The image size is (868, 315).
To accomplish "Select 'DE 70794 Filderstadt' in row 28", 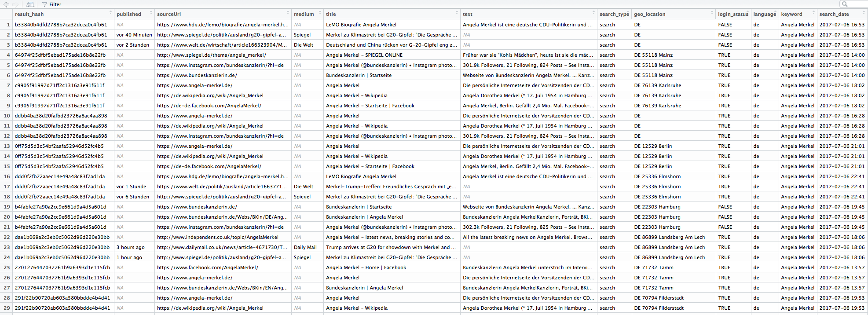I will [x=674, y=298].
